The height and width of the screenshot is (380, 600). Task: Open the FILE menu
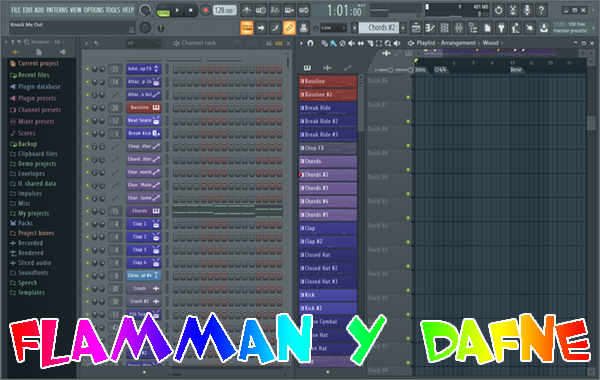point(16,10)
